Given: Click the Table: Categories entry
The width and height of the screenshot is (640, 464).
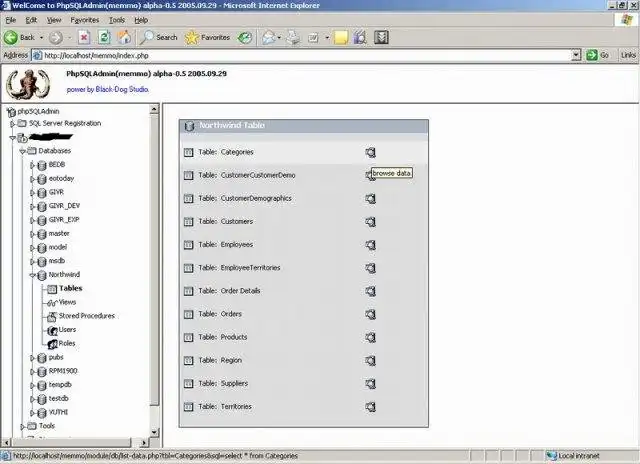Looking at the screenshot, I should tap(226, 152).
